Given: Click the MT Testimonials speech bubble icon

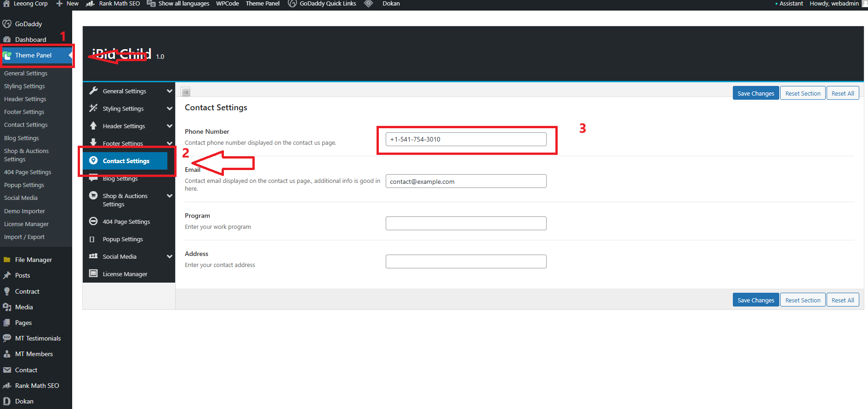Looking at the screenshot, I should [x=7, y=338].
